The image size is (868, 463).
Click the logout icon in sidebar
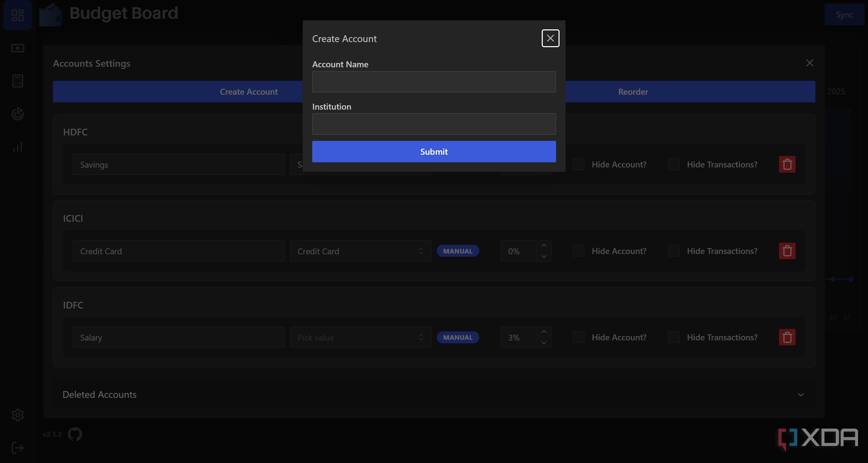18,448
